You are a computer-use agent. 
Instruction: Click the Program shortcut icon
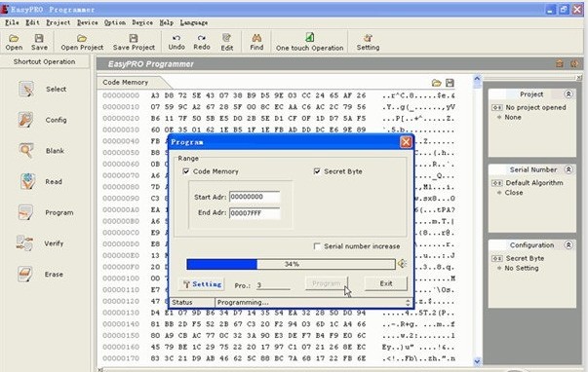(x=26, y=212)
